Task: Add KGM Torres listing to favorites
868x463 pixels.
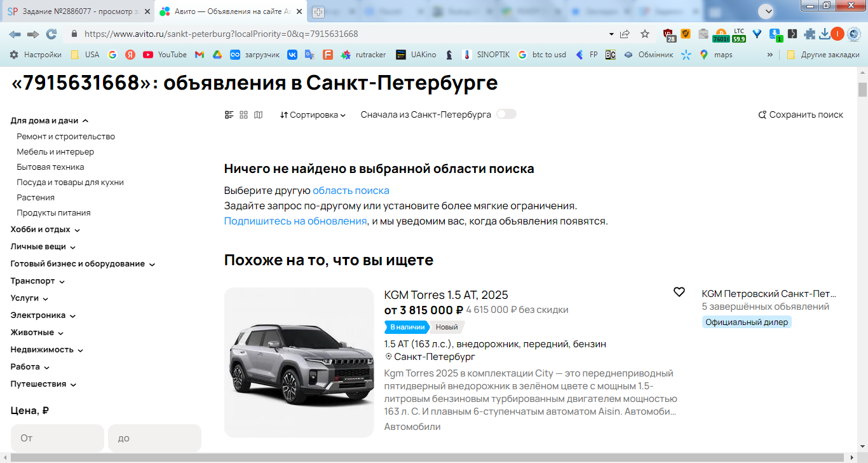Action: [x=679, y=292]
